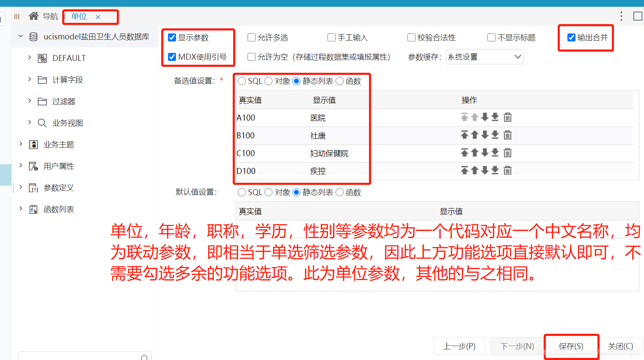
Task: Expand the 用户属性 node
Action: 21,165
